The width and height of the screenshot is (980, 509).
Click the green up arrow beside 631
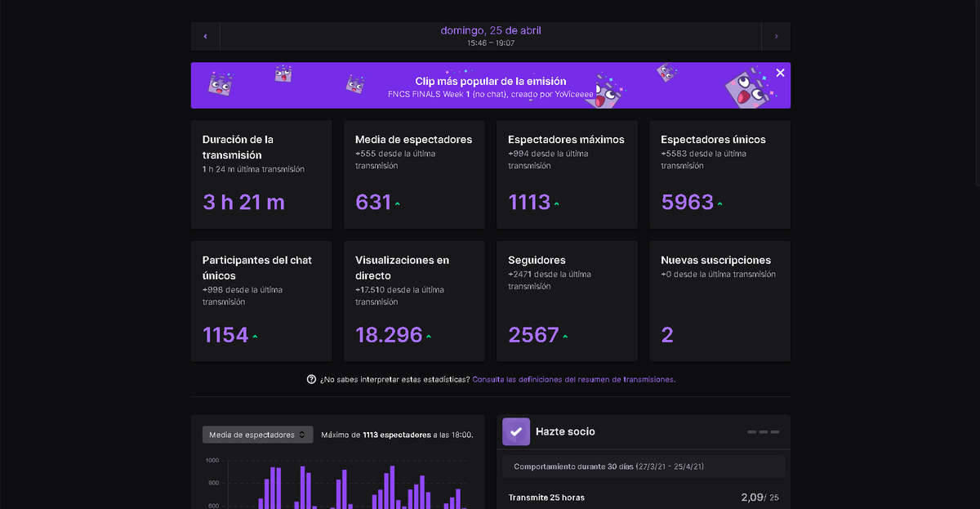click(x=398, y=204)
